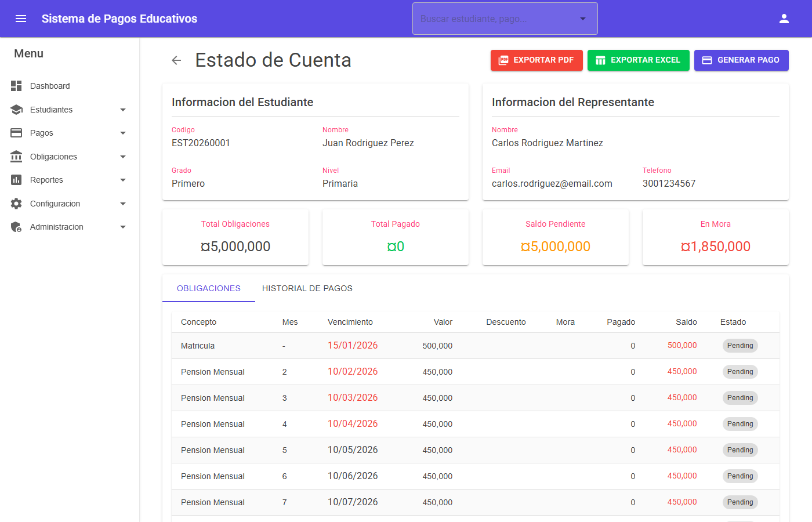This screenshot has width=812, height=522.
Task: Click the Estudiantes graduation cap icon
Action: pos(16,110)
